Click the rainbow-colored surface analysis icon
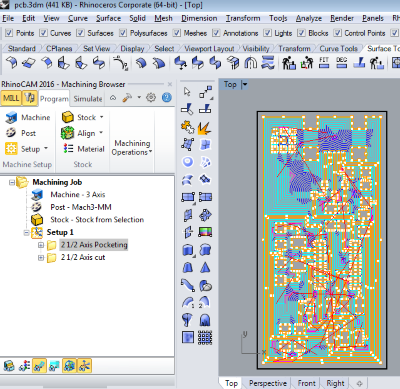The height and width of the screenshot is (389, 400). pyautogui.click(x=205, y=232)
